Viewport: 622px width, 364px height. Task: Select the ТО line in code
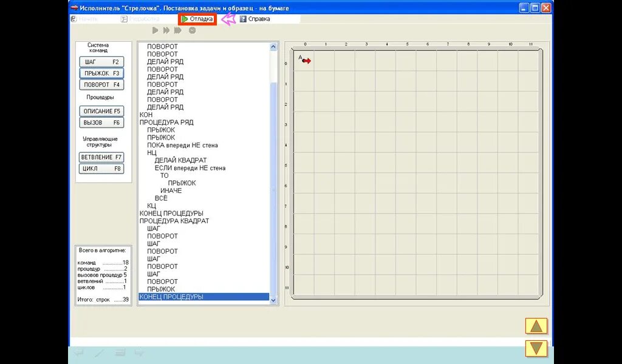point(164,175)
